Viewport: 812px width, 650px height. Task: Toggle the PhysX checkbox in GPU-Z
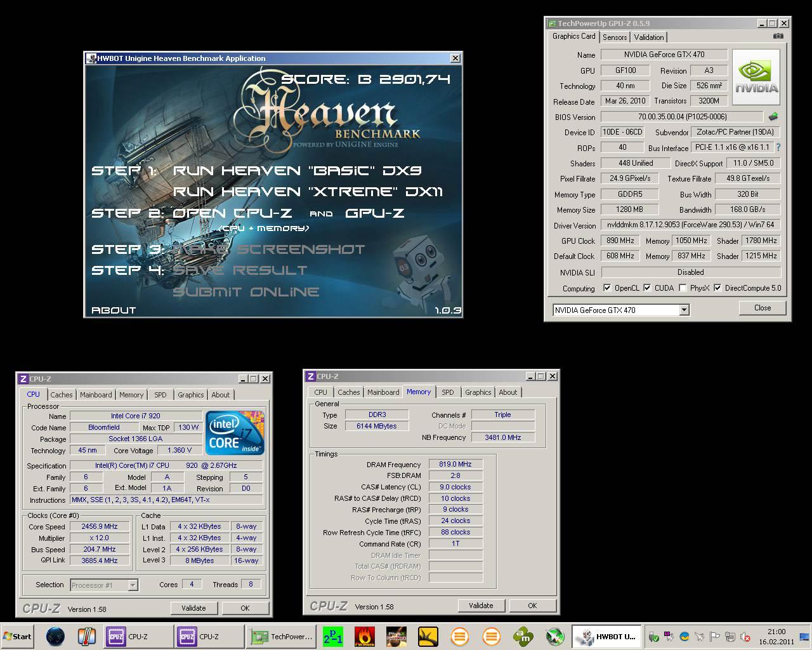[683, 288]
